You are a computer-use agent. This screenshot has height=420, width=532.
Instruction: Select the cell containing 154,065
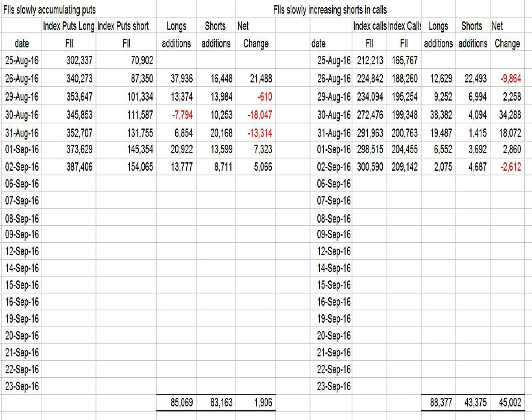click(x=138, y=167)
